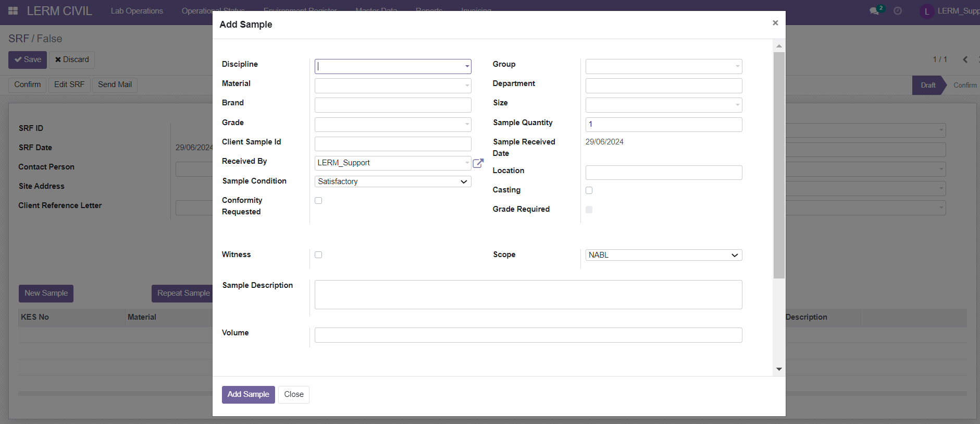Open the Received By dropdown

[x=393, y=163]
